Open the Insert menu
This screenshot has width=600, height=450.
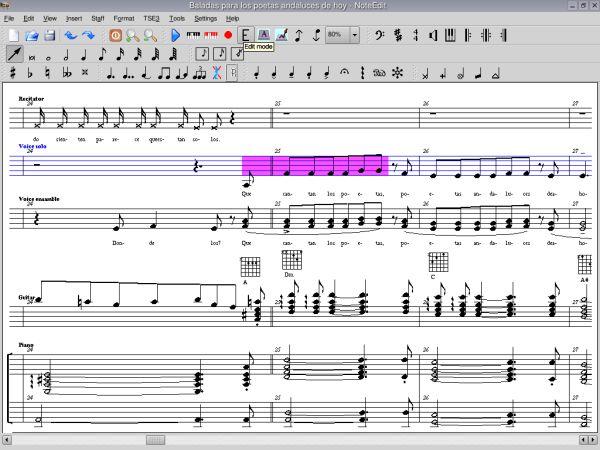(74, 18)
